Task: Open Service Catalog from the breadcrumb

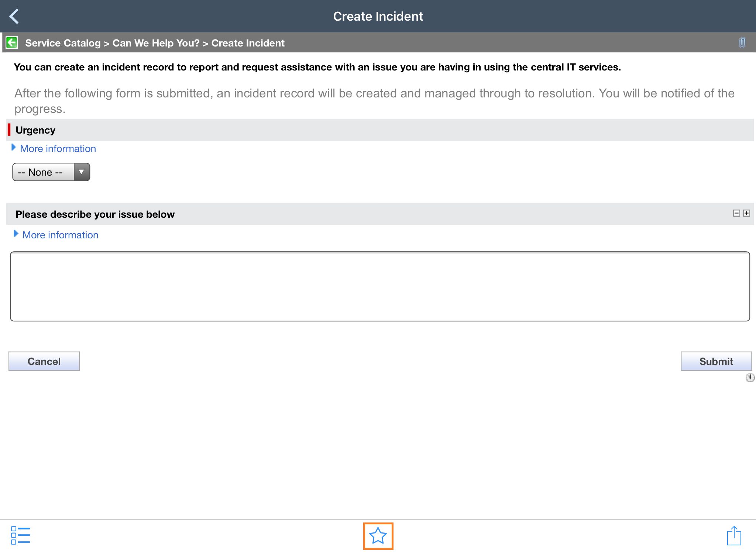Action: pos(63,43)
